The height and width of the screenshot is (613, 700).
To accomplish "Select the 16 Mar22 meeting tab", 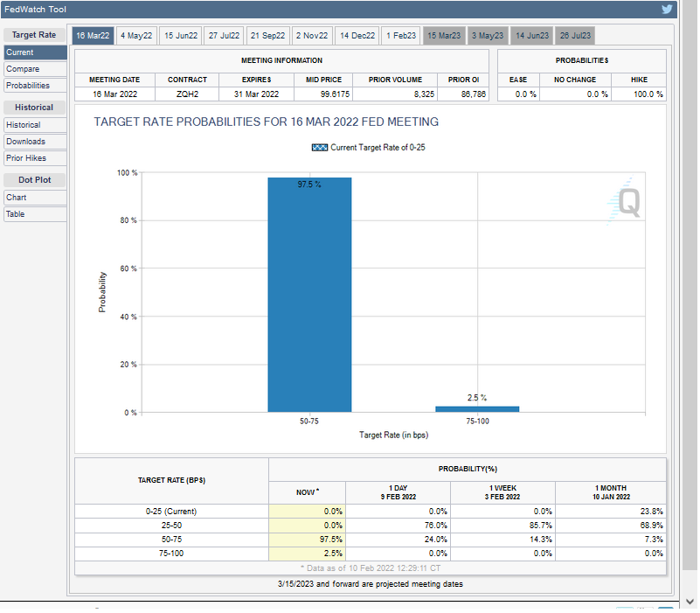I will point(93,36).
